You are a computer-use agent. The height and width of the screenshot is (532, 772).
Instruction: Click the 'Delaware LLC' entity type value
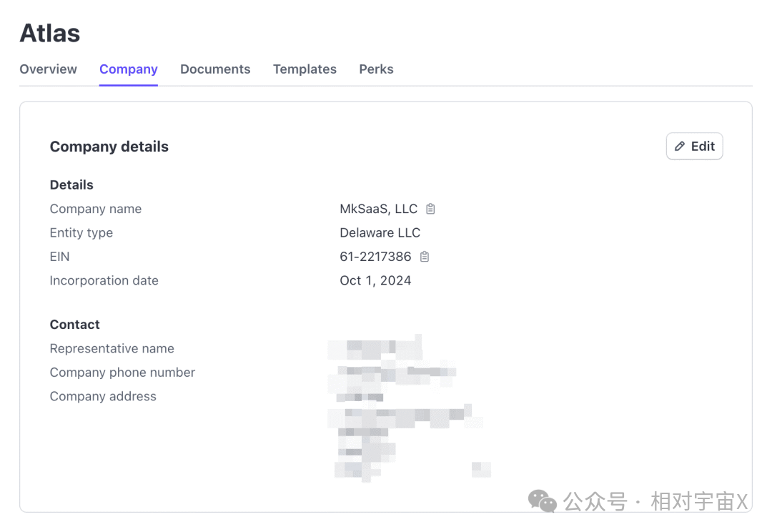(x=380, y=232)
